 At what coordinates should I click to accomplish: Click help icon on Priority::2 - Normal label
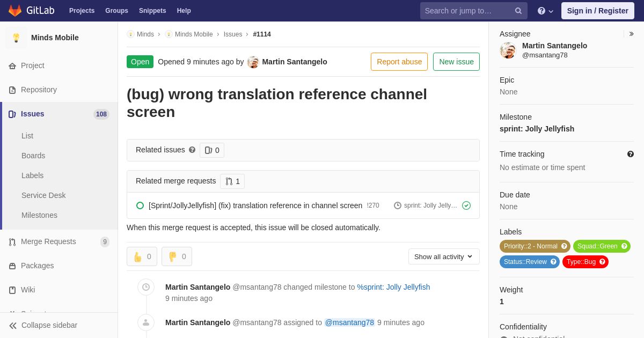click(x=564, y=246)
